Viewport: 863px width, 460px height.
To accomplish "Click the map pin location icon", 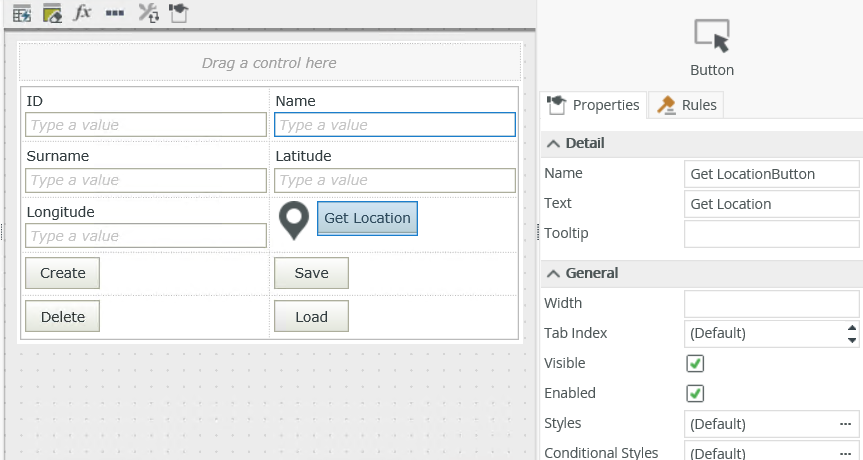I will coord(293,221).
